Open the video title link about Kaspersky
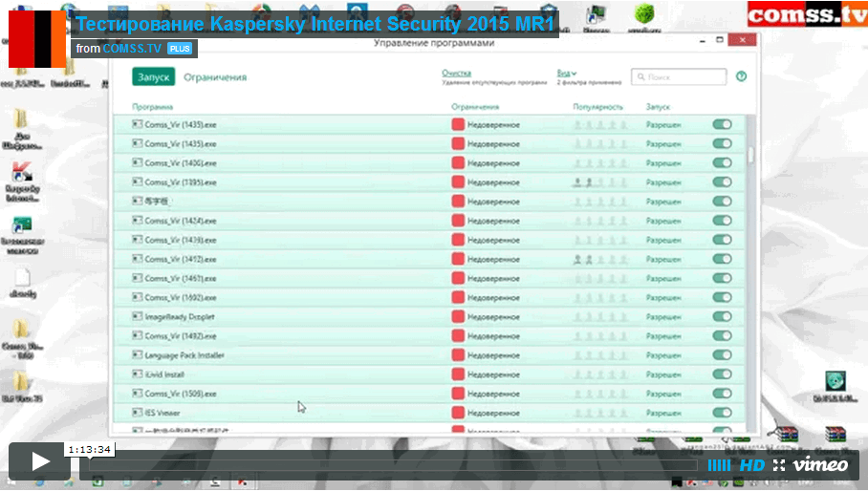The height and width of the screenshot is (491, 868). pyautogui.click(x=315, y=24)
